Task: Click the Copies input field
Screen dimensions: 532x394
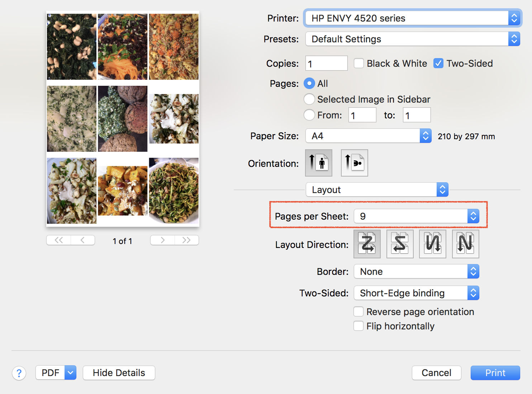Action: 327,64
